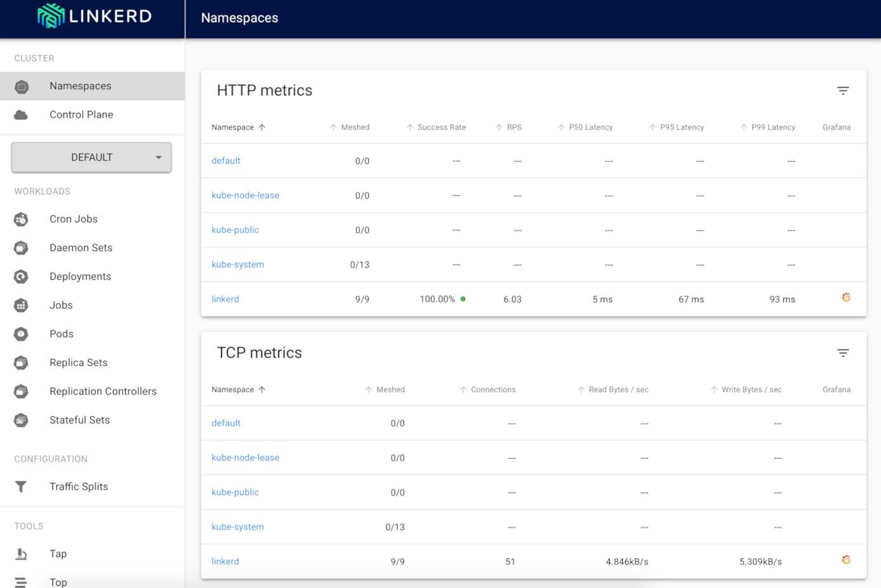
Task: Open the Tap tool icon
Action: click(x=21, y=553)
